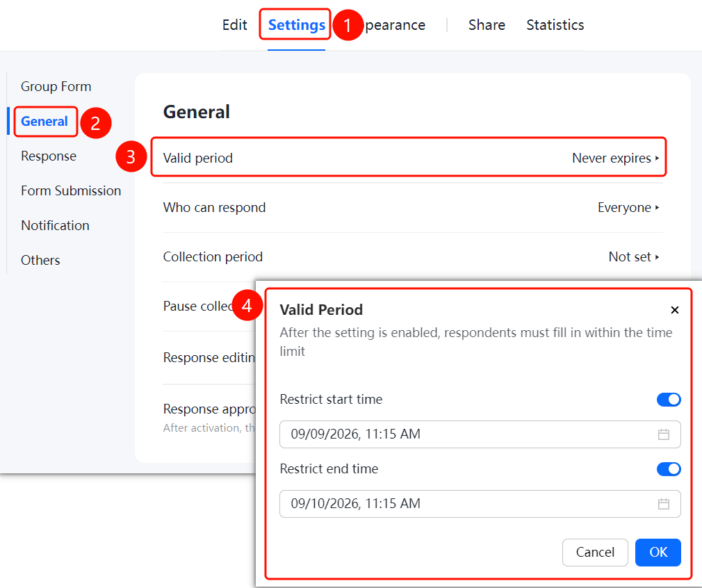Open calendar icon for start time field
Viewport: 702px width, 588px height.
(x=664, y=434)
